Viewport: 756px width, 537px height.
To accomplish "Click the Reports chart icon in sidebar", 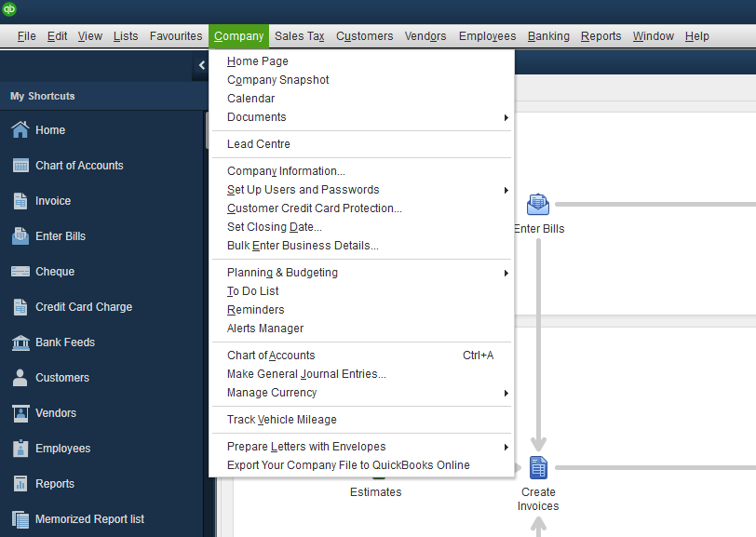I will [20, 484].
